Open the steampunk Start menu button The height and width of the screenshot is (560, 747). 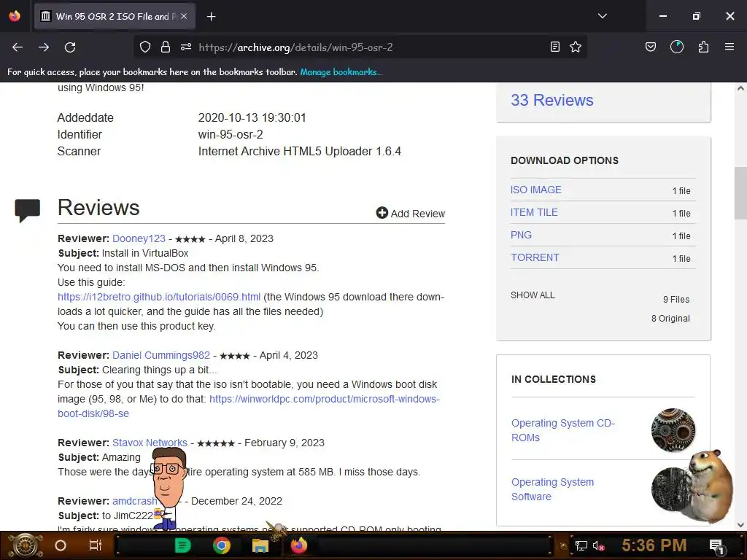point(26,545)
